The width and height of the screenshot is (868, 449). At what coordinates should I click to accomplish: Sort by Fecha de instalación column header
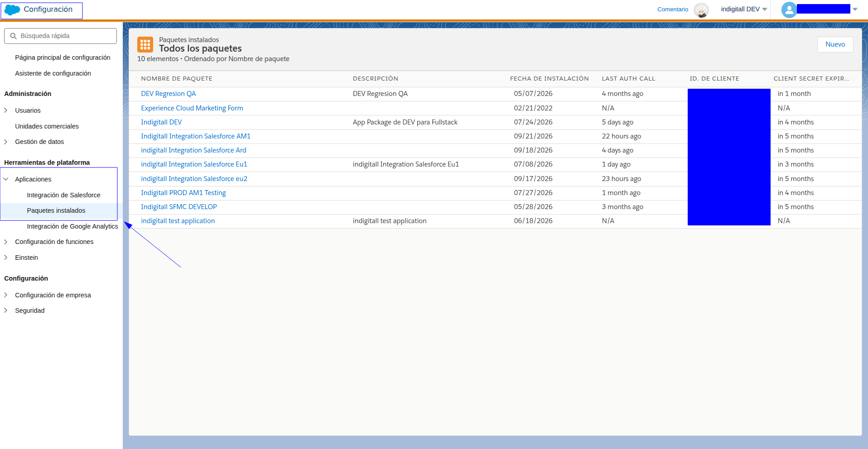pos(550,79)
